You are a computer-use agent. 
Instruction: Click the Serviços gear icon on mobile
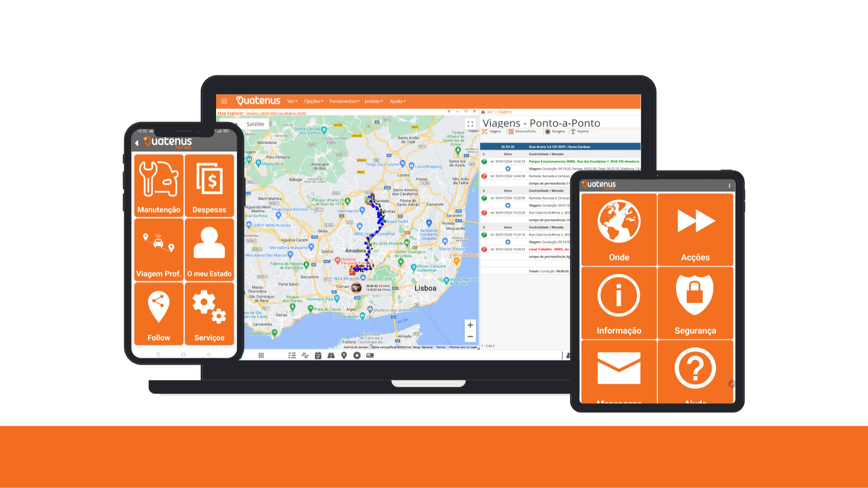click(209, 315)
